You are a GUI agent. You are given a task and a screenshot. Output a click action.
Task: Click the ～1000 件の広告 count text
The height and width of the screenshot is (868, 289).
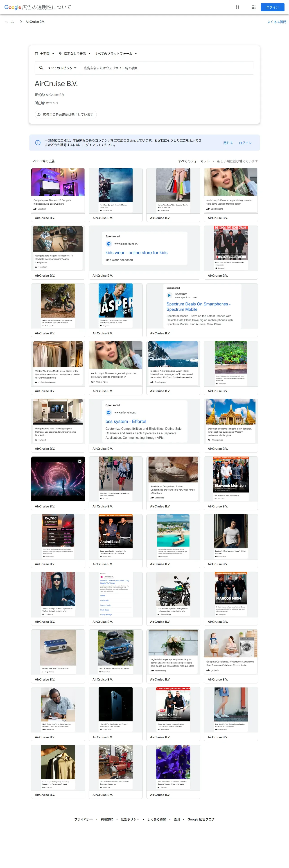pyautogui.click(x=43, y=161)
